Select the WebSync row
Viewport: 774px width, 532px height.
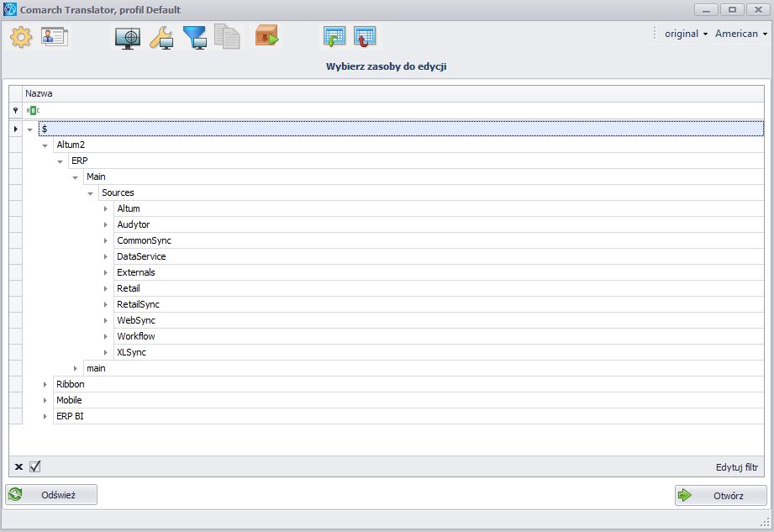point(439,320)
